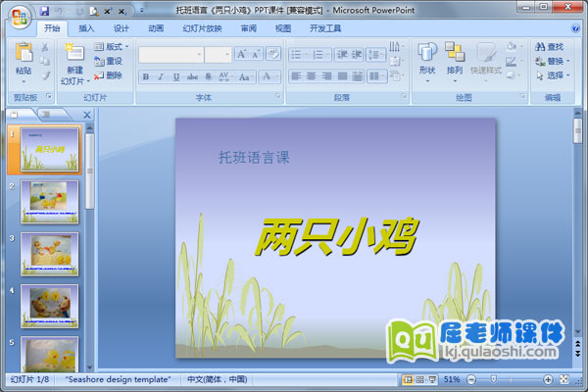
Task: Open the Office button menu
Action: point(20,17)
